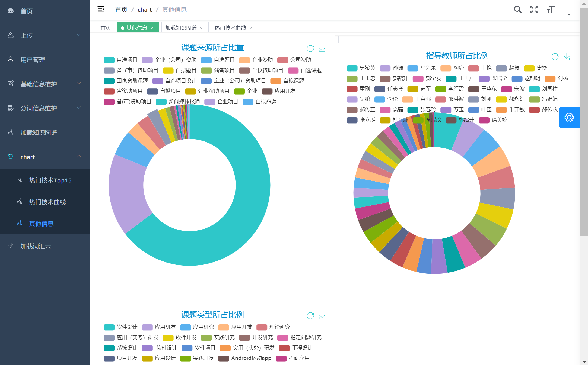Toggle 软件设计 legend in type chart

click(x=120, y=327)
